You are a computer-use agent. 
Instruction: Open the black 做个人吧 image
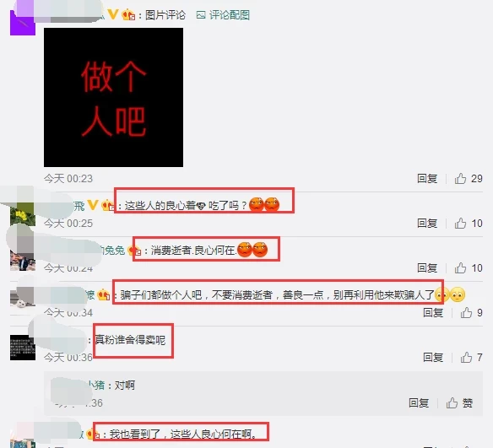pos(113,97)
